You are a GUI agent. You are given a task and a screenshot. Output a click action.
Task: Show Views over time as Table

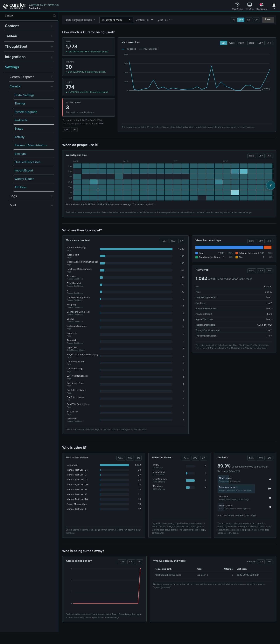[x=252, y=43]
